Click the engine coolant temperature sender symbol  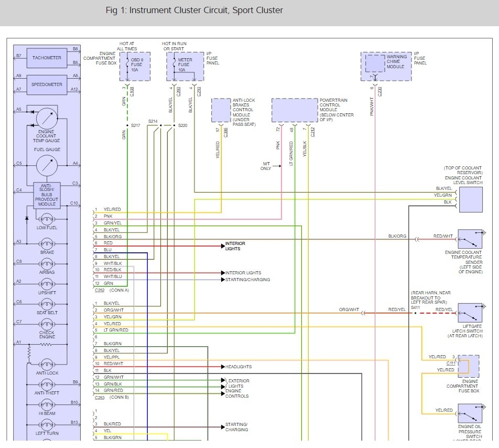pyautogui.click(x=470, y=239)
